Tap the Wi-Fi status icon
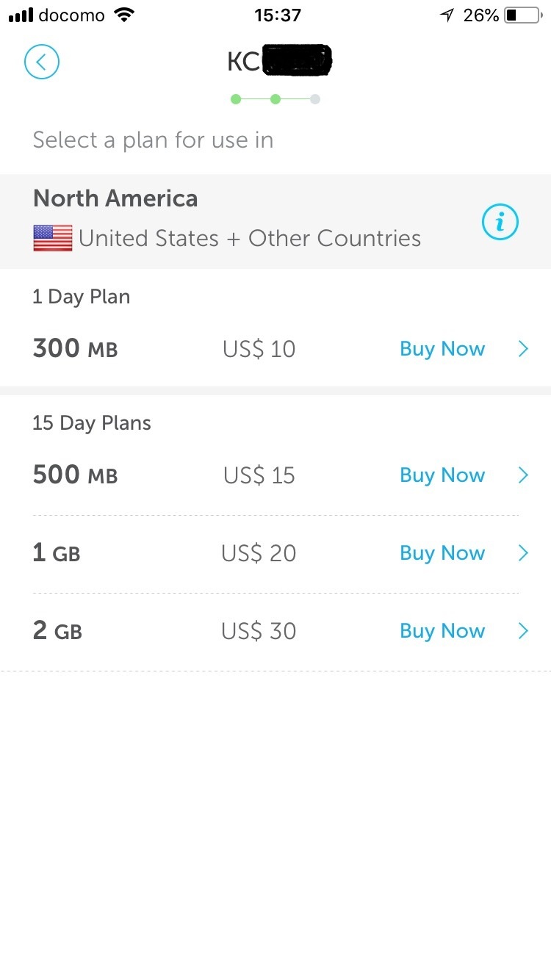This screenshot has height=980, width=551. tap(125, 15)
